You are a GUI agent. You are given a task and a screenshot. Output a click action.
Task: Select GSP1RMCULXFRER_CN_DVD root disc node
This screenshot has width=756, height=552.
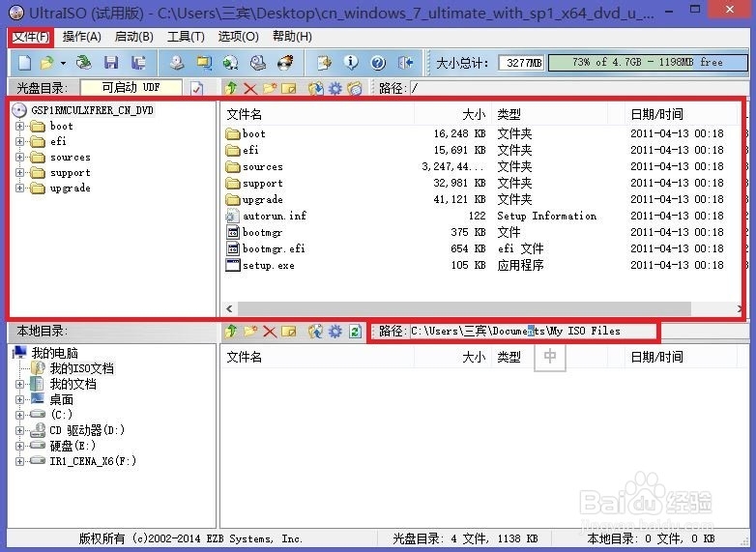click(x=92, y=110)
